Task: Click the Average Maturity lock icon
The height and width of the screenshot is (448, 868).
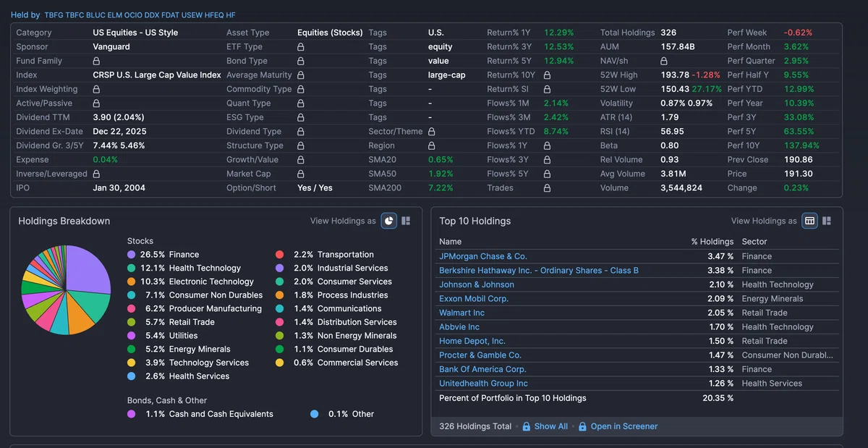Action: [x=301, y=75]
